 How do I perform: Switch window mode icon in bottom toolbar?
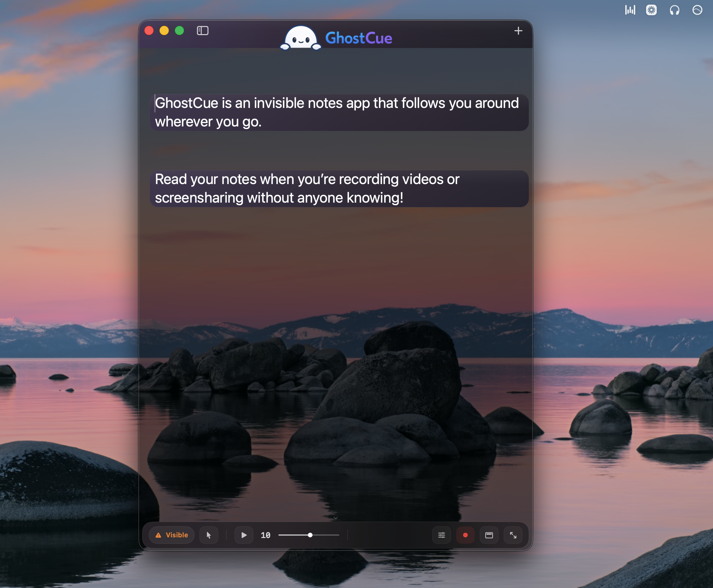point(489,535)
